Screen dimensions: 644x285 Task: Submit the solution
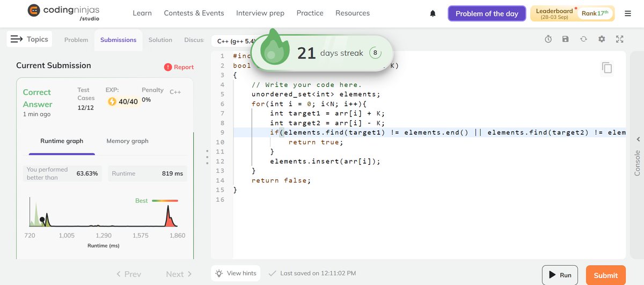(606, 275)
